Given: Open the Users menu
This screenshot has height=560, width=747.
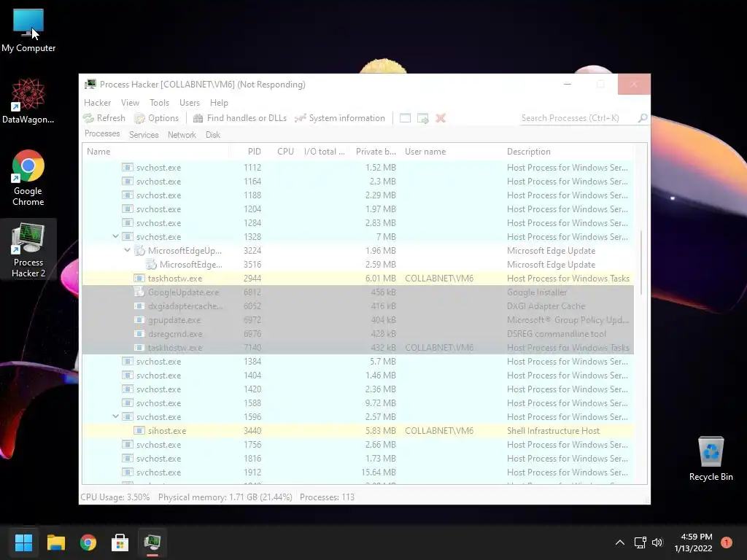Looking at the screenshot, I should [190, 103].
